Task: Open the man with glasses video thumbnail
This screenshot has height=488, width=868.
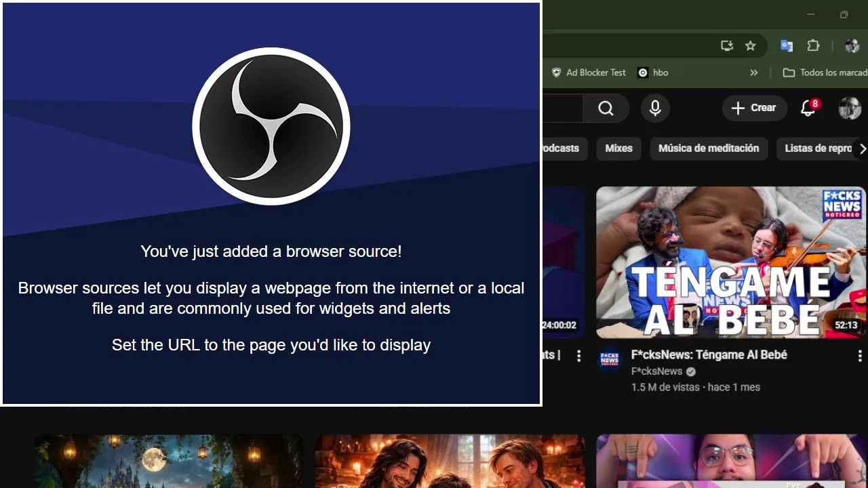Action: pyautogui.click(x=731, y=461)
